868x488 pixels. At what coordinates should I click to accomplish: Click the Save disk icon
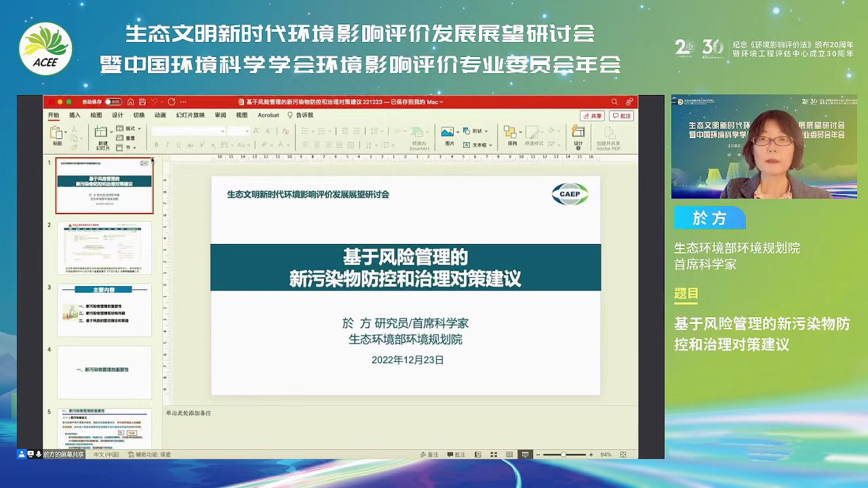(142, 102)
